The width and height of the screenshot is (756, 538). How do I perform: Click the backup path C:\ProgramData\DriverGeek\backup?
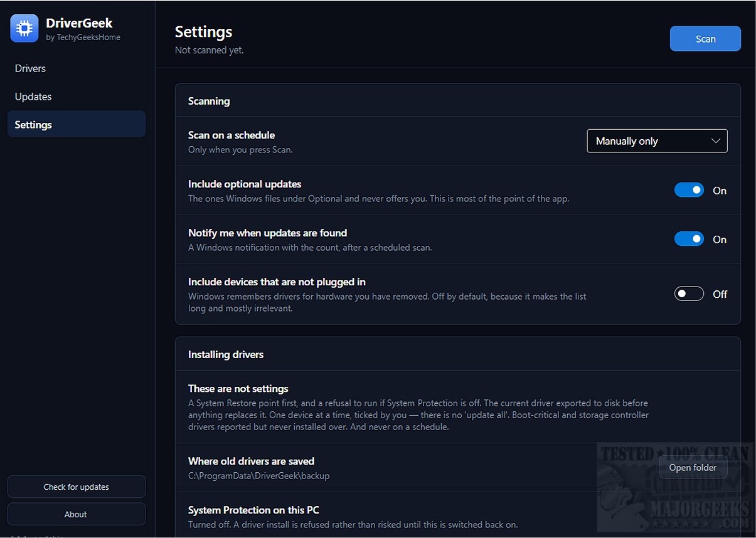pos(259,476)
